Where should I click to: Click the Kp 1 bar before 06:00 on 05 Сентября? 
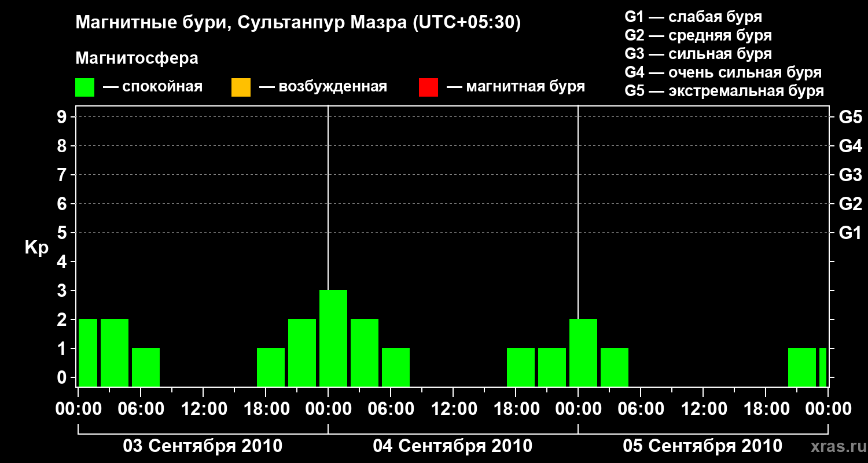click(615, 367)
